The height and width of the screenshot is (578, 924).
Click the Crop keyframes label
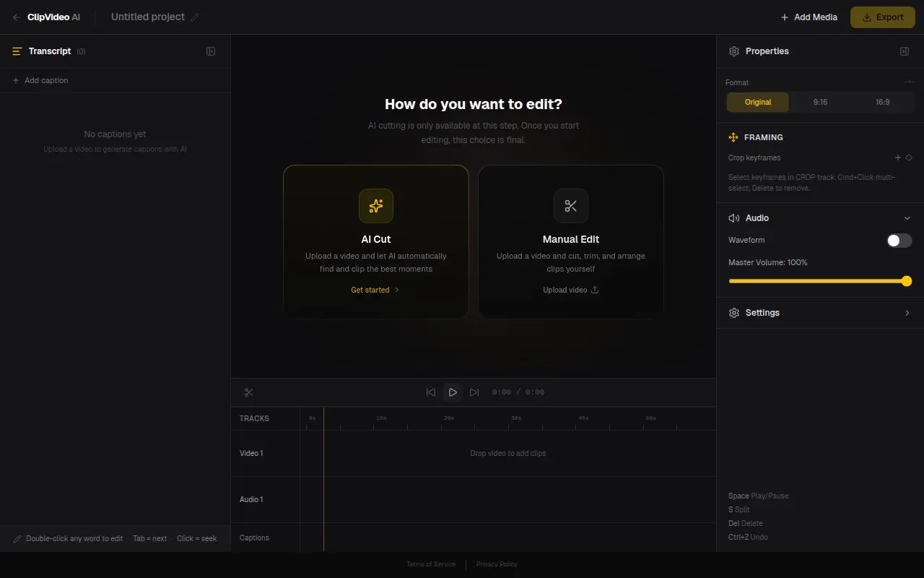point(754,158)
